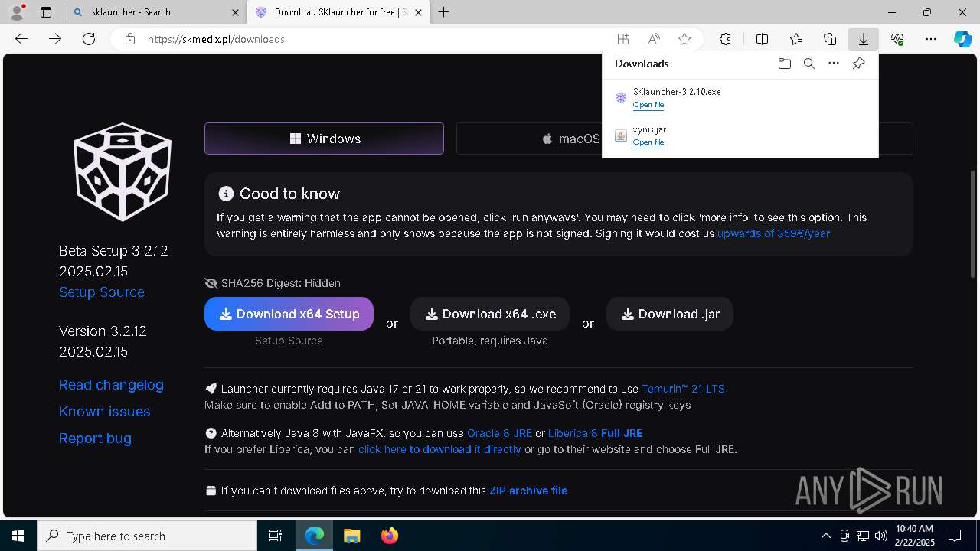The width and height of the screenshot is (980, 551).
Task: Open Known issues link
Action: coord(105,412)
